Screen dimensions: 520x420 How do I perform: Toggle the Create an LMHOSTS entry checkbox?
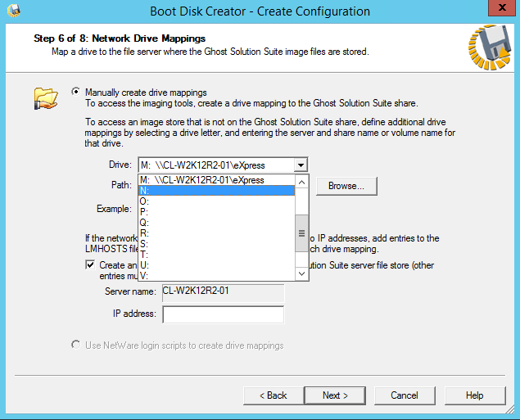(x=90, y=265)
